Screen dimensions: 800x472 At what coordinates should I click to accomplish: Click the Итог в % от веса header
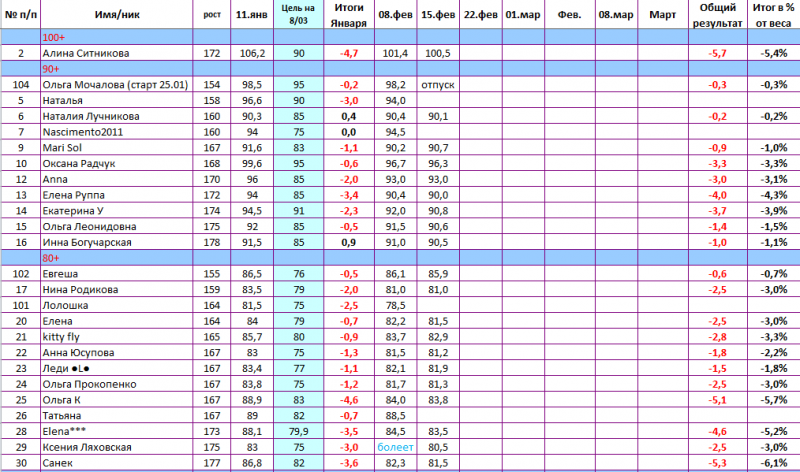[x=770, y=16]
